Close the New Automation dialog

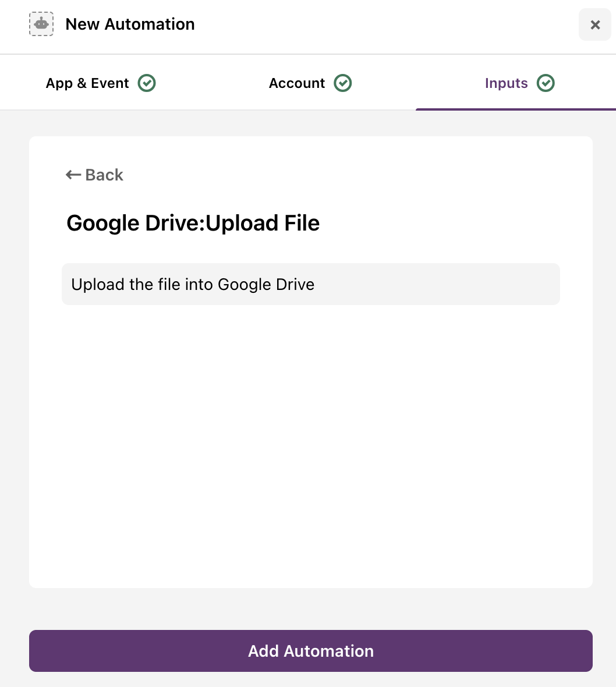(x=594, y=24)
